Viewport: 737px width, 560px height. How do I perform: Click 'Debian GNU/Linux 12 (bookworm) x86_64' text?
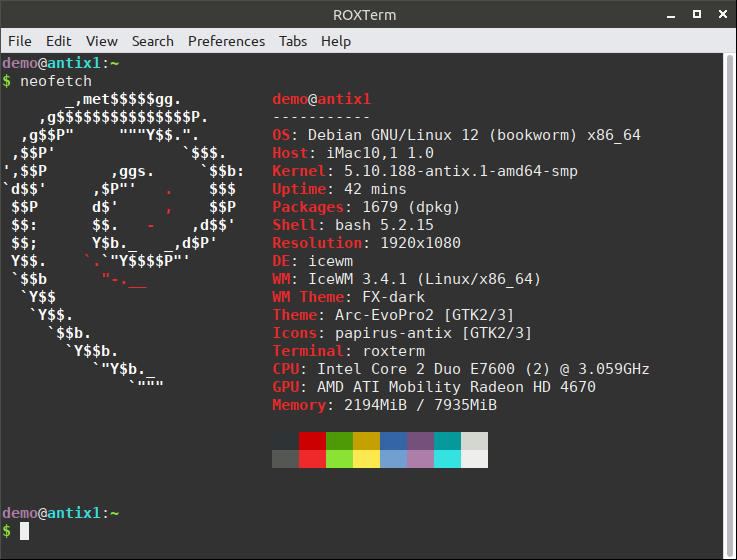(x=474, y=135)
